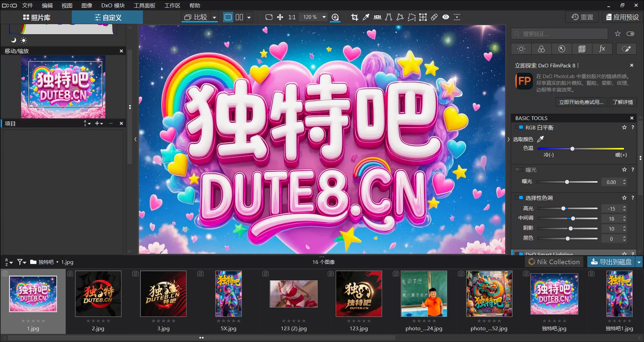Viewport: 644px width, 342px height.
Task: Open the DxO 模块 menu
Action: [113, 5]
